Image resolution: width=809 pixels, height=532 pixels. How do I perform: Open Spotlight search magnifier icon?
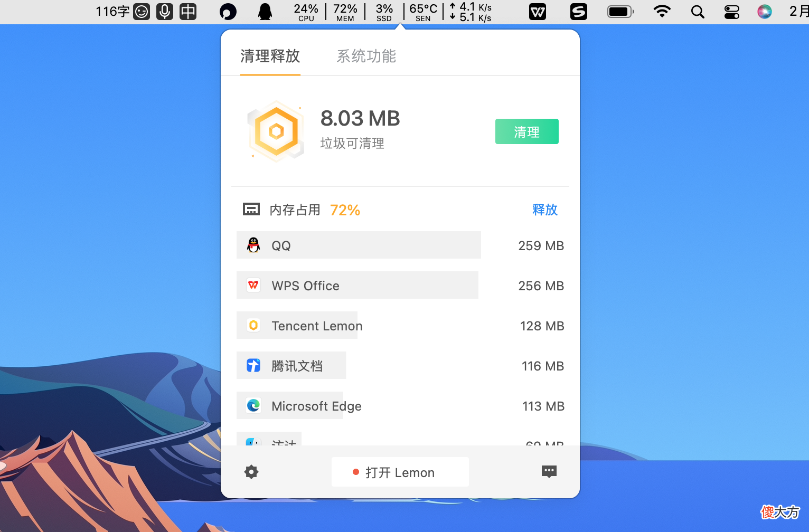coord(698,12)
